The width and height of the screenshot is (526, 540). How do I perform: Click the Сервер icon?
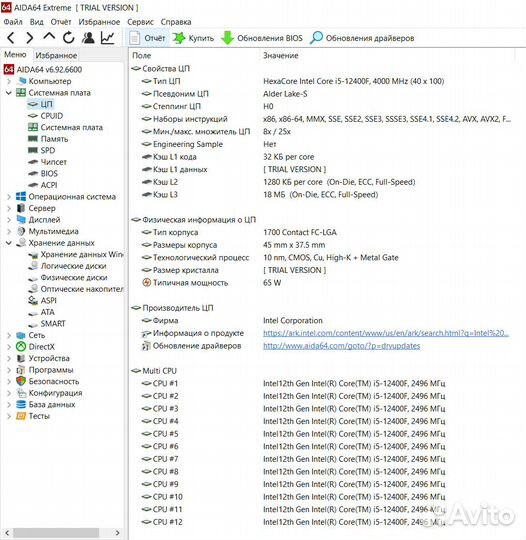click(21, 208)
